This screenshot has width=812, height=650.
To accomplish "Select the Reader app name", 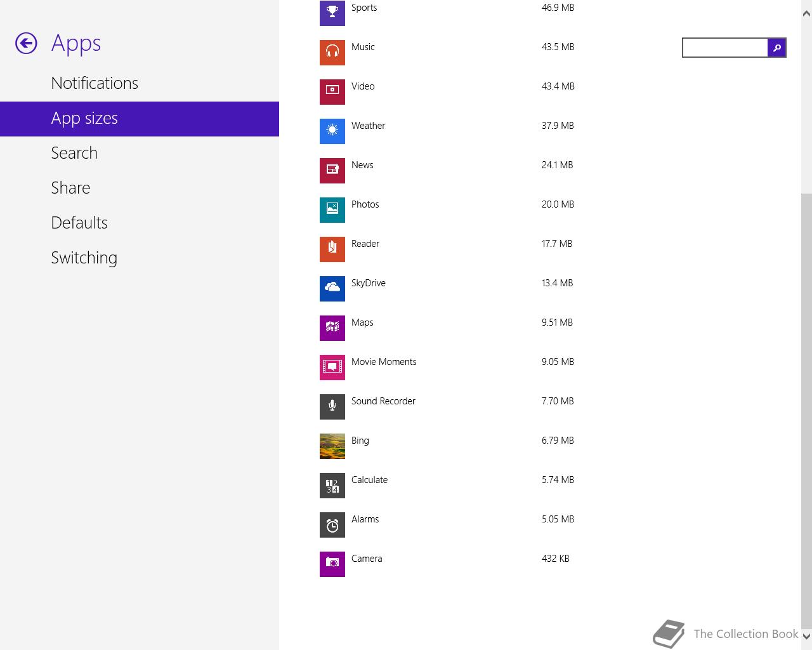I will click(365, 244).
